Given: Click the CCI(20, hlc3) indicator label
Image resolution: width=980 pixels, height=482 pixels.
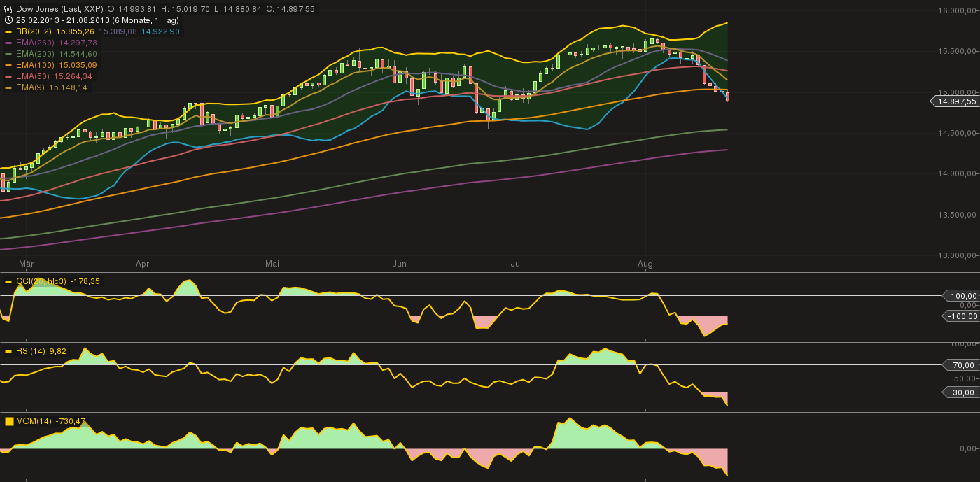Looking at the screenshot, I should point(41,281).
